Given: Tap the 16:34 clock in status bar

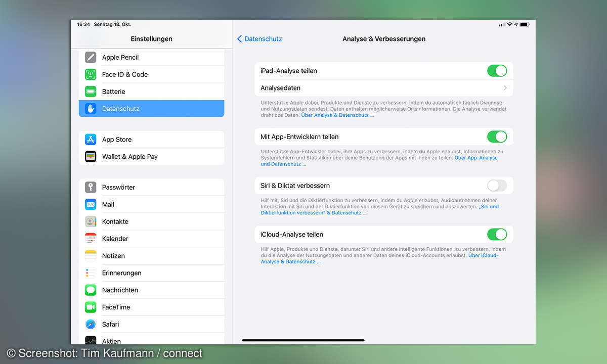Looking at the screenshot, I should 83,24.
